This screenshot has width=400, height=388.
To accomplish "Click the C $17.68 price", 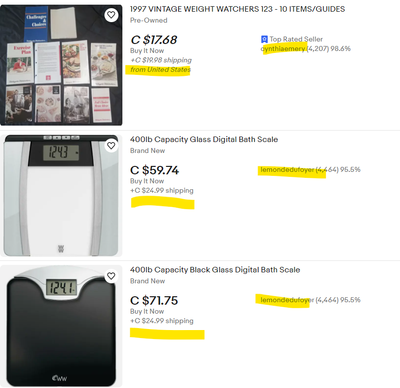I will 154,40.
